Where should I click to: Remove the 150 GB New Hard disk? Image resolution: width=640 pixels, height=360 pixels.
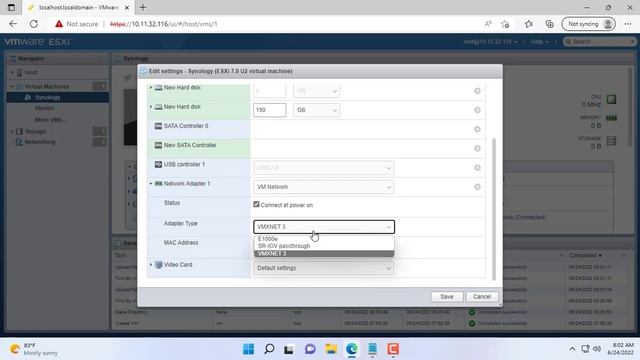pyautogui.click(x=477, y=110)
